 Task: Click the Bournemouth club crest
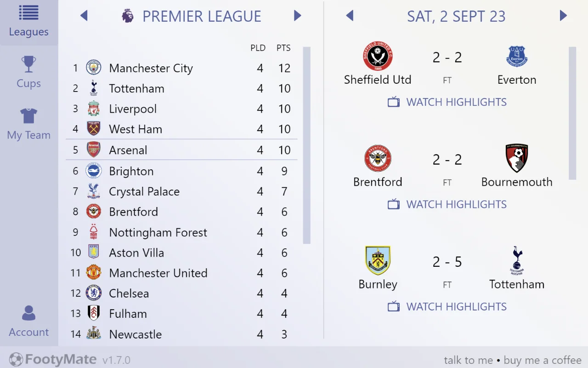[x=517, y=159]
